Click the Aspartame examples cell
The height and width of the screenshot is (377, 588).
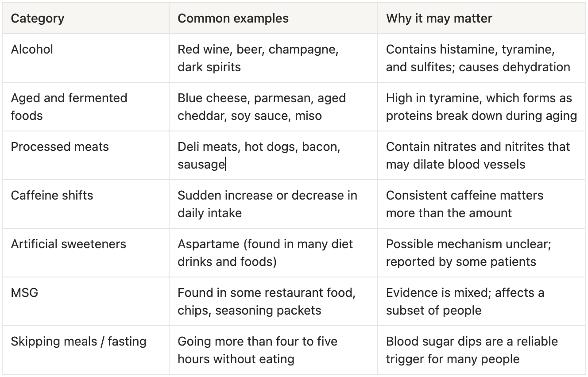pos(273,253)
